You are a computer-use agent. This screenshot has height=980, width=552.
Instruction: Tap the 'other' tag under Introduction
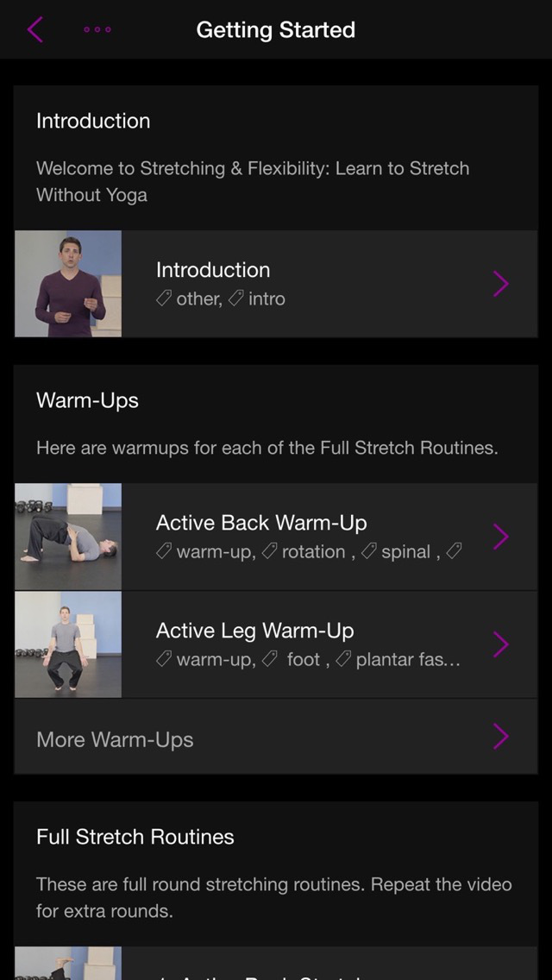click(198, 299)
